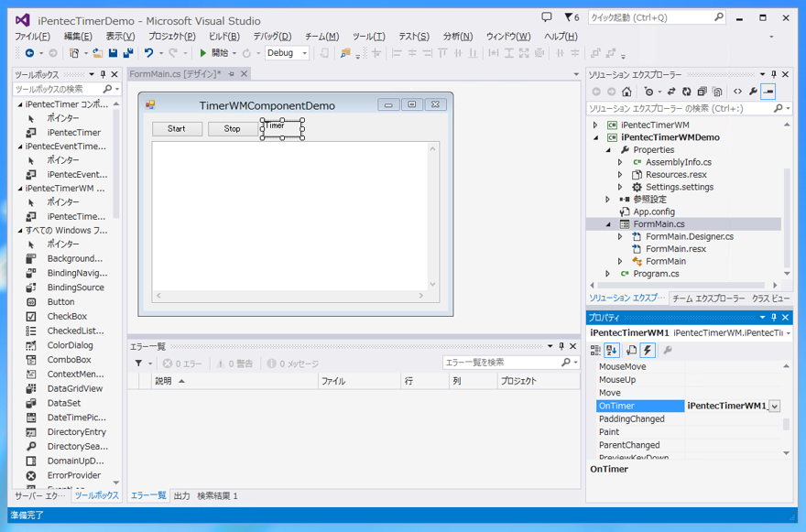Show the Properties page icon in Properties panel
This screenshot has width=806, height=532.
pos(631,350)
